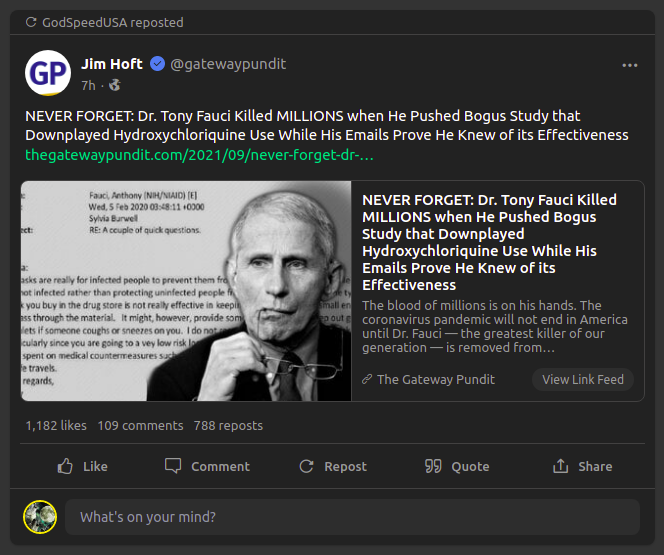The width and height of the screenshot is (664, 555).
Task: Click the Like label text
Action: (x=95, y=467)
